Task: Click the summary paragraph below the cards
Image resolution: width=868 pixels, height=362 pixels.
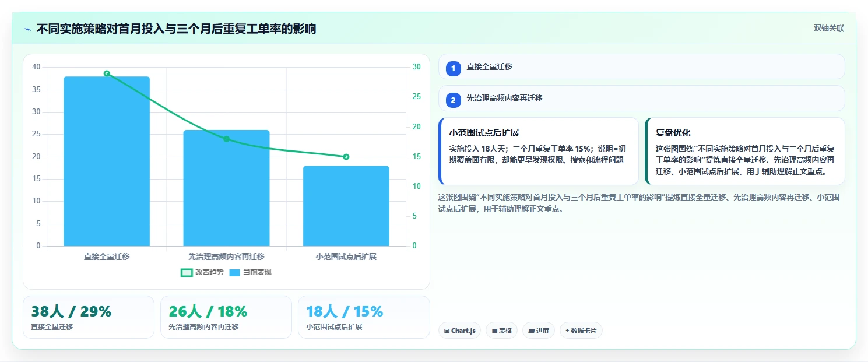Action: 639,203
